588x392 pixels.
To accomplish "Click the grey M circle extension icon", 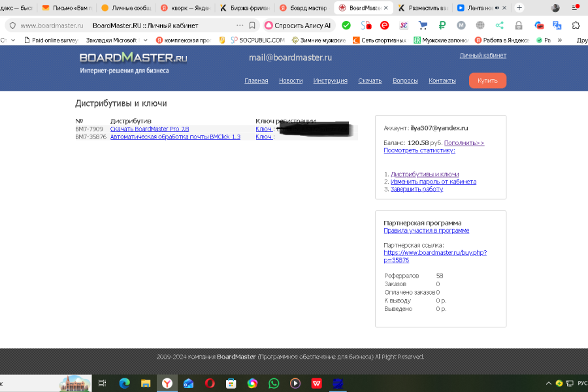I will [461, 25].
